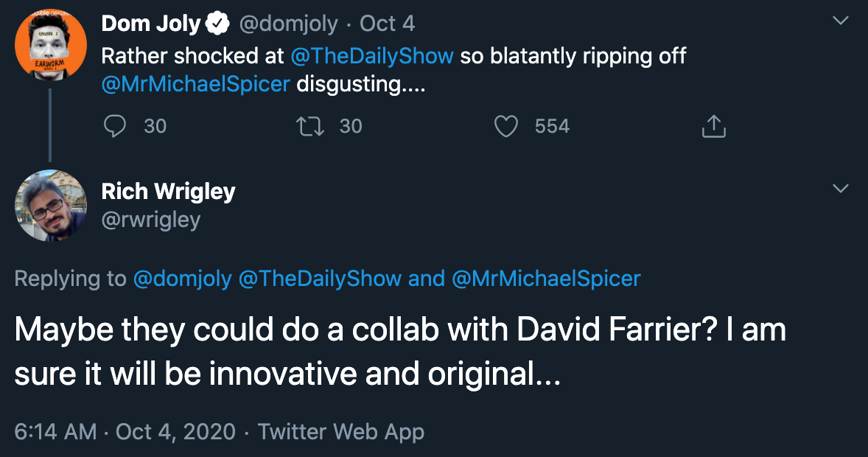
Task: Click the Rich Wrigley display name
Action: click(168, 192)
